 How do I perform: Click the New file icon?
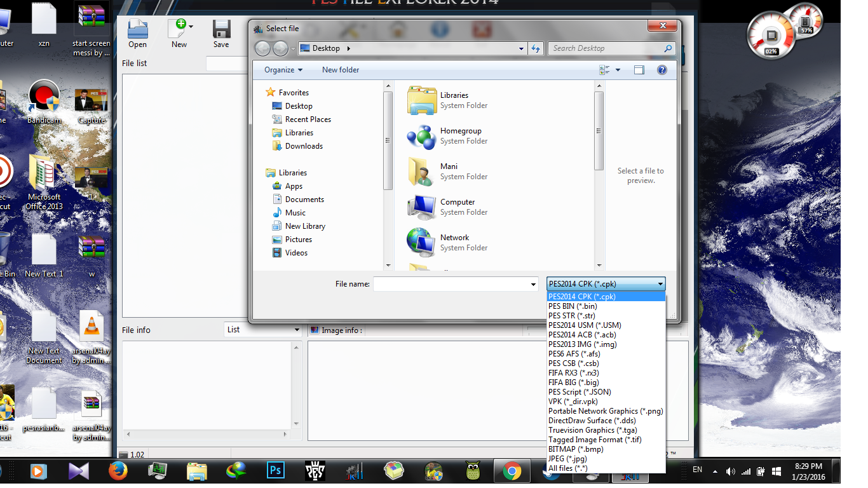pos(179,30)
